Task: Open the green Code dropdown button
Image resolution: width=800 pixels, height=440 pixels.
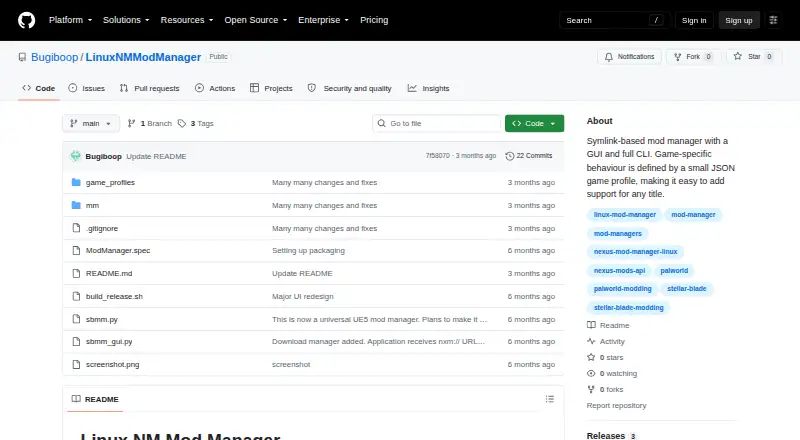Action: [534, 124]
